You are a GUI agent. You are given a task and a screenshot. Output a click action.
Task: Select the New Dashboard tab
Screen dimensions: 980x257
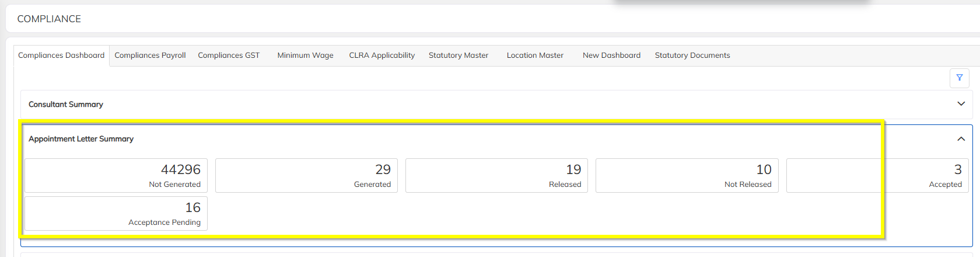click(x=611, y=55)
